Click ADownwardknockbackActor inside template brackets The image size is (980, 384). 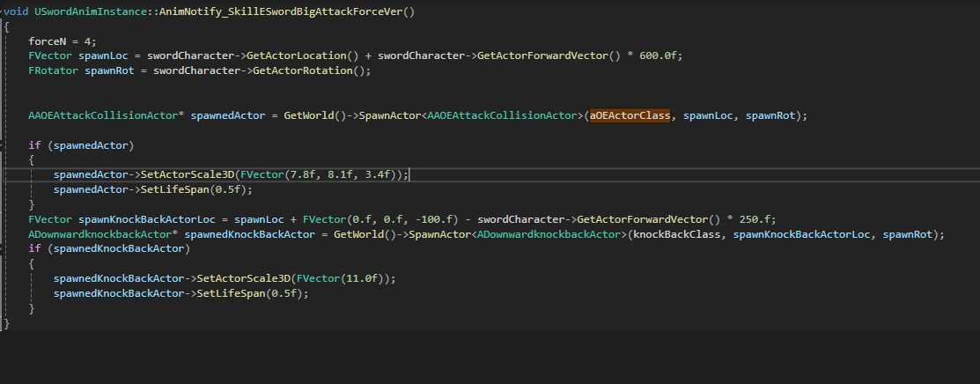point(549,234)
